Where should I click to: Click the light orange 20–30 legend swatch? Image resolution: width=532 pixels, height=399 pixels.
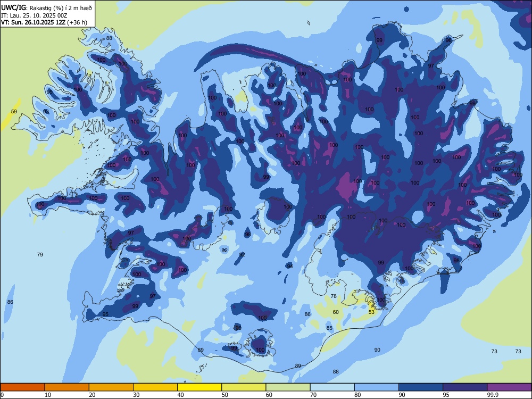pyautogui.click(x=111, y=387)
